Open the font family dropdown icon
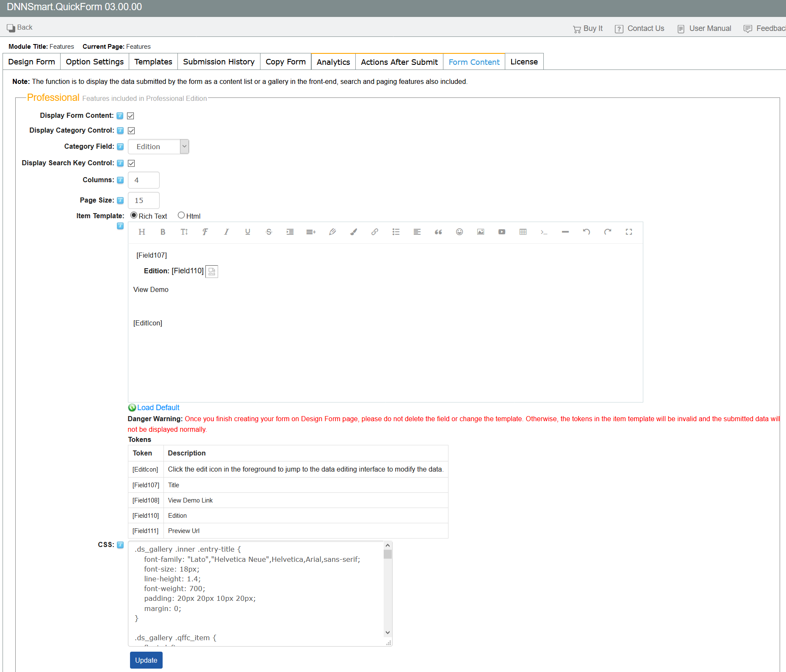 coord(205,232)
